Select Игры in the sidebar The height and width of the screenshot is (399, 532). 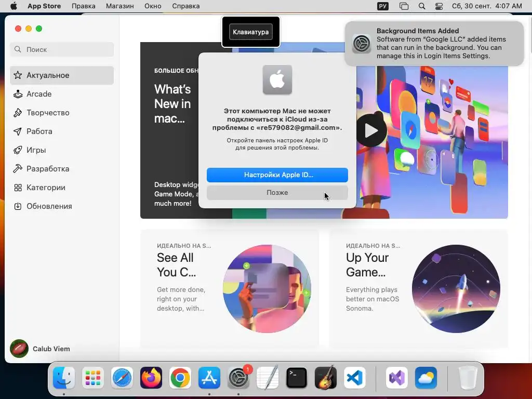tap(62, 150)
